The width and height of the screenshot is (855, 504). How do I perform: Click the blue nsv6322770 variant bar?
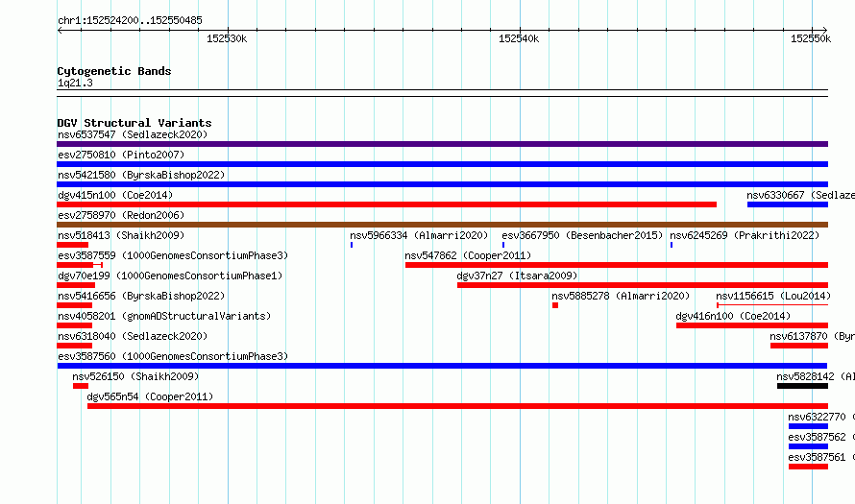pos(808,426)
